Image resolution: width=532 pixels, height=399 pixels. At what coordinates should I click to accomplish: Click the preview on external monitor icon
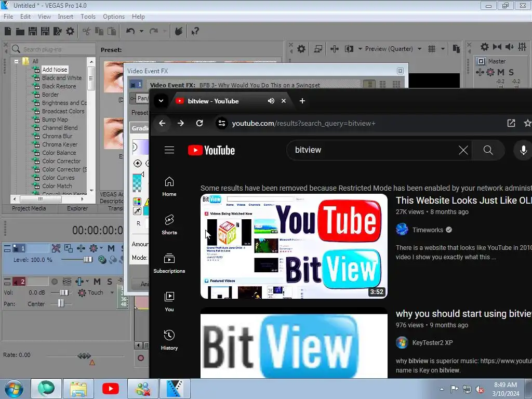[x=318, y=49]
